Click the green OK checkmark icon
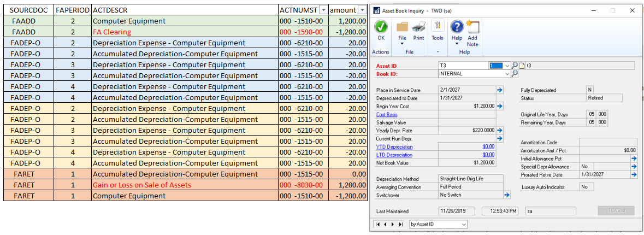This screenshot has width=644, height=235. tap(381, 27)
